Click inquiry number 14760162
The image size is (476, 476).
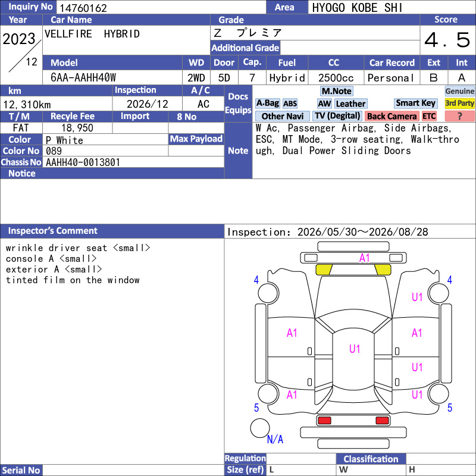[83, 8]
